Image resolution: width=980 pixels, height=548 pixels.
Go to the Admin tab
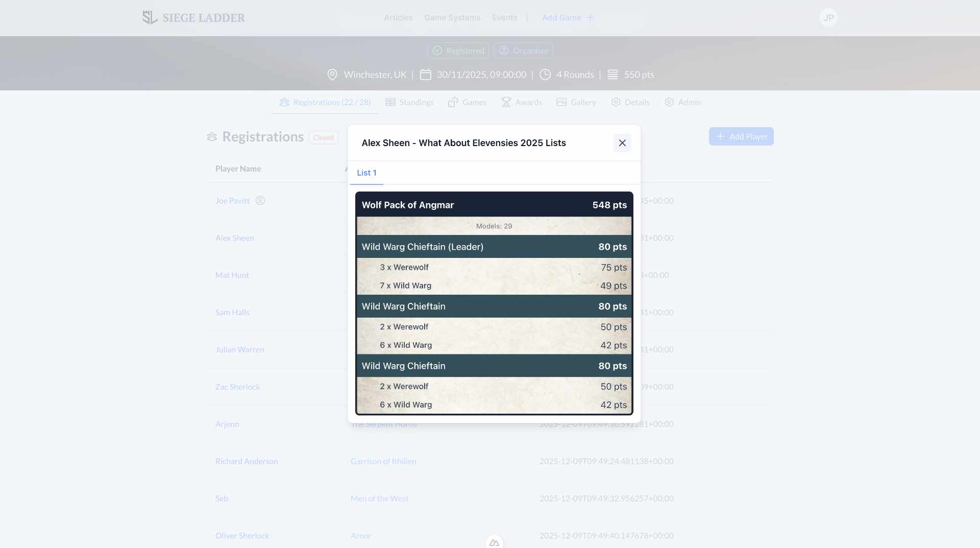coord(682,102)
